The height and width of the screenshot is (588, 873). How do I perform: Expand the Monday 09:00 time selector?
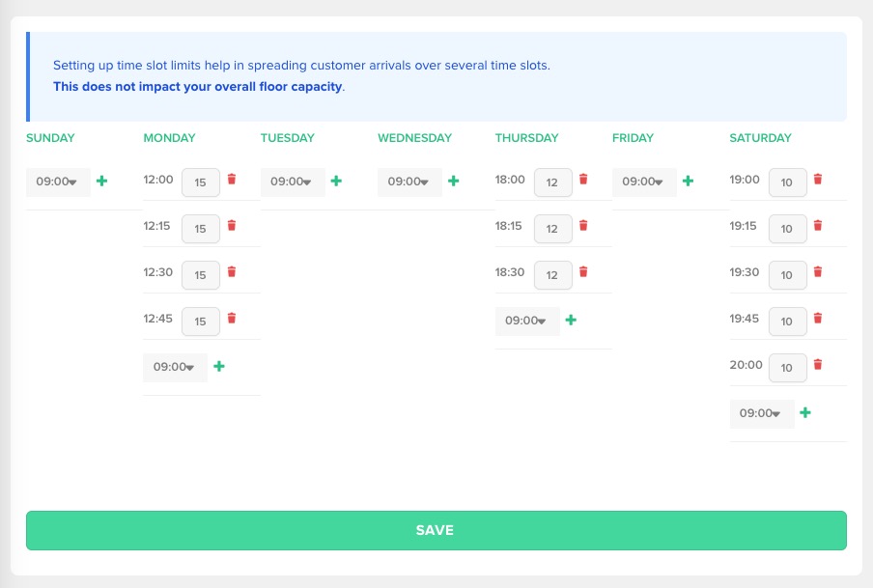175,367
